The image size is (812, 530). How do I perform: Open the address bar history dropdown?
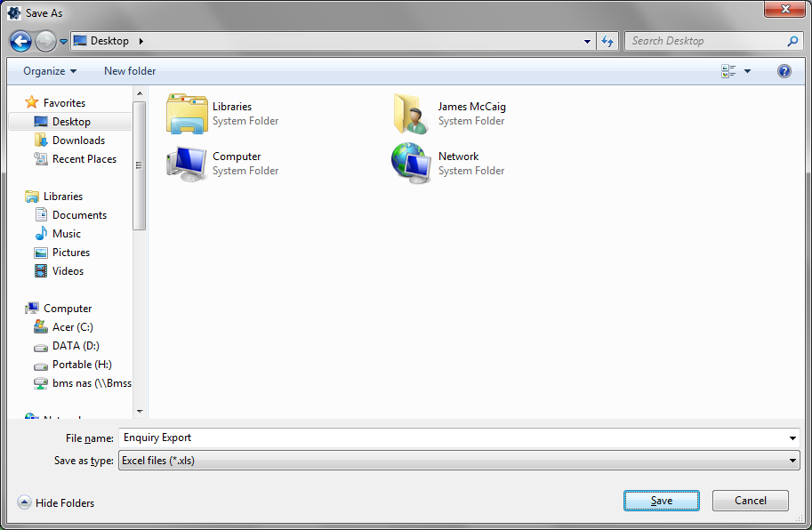587,42
